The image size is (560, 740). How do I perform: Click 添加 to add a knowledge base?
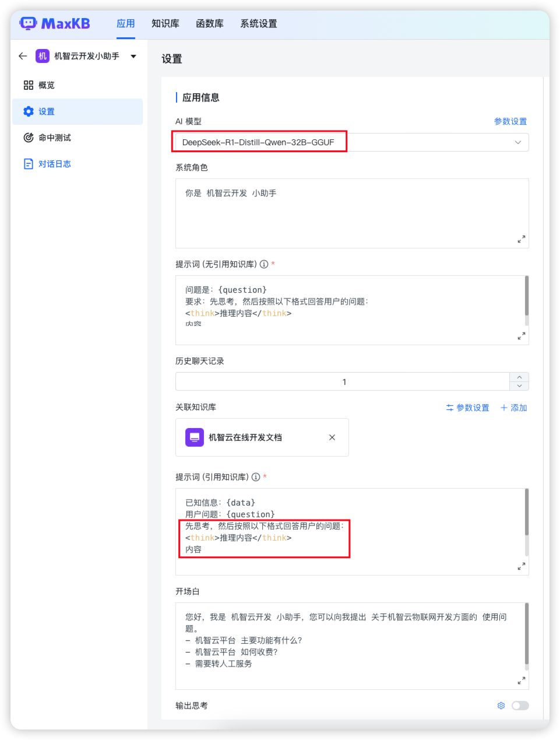click(x=514, y=408)
